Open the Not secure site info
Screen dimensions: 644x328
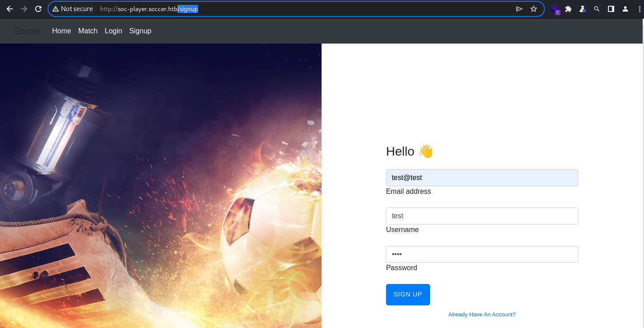tap(72, 9)
